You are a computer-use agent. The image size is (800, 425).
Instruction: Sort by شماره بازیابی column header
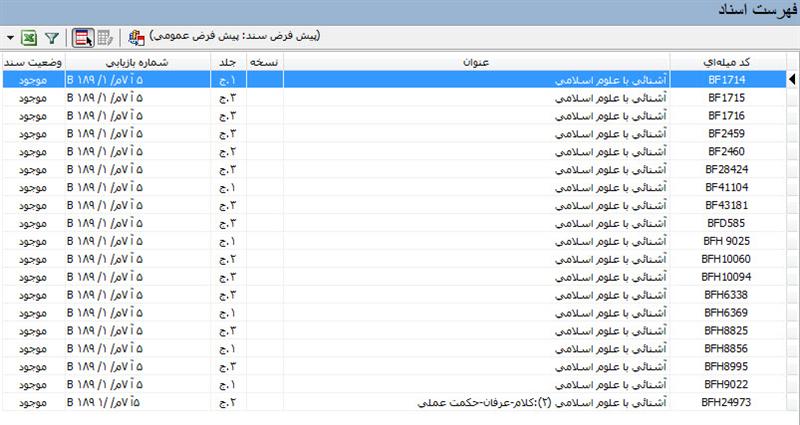[137, 62]
